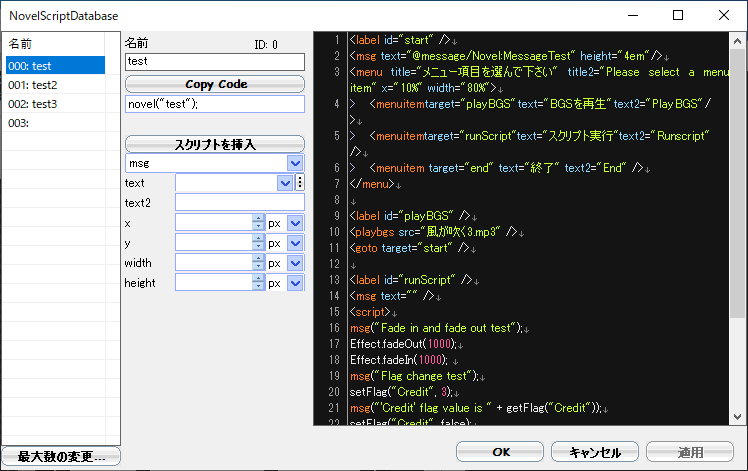The image size is (748, 471).
Task: Open the text parameter dropdown arrow
Action: (285, 183)
